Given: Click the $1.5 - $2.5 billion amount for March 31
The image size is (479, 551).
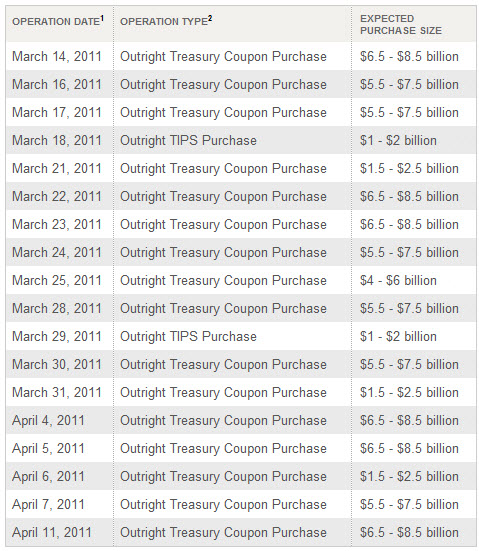Looking at the screenshot, I should pos(409,392).
